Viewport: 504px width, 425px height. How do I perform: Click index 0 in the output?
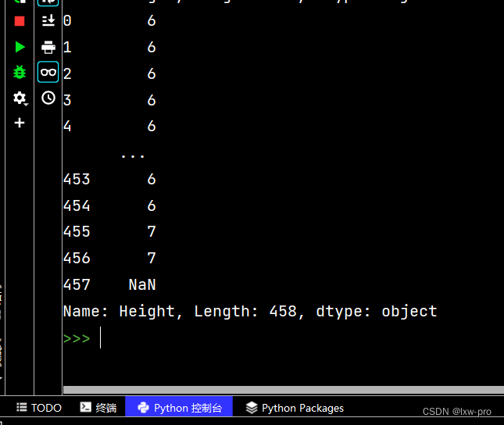[x=67, y=21]
